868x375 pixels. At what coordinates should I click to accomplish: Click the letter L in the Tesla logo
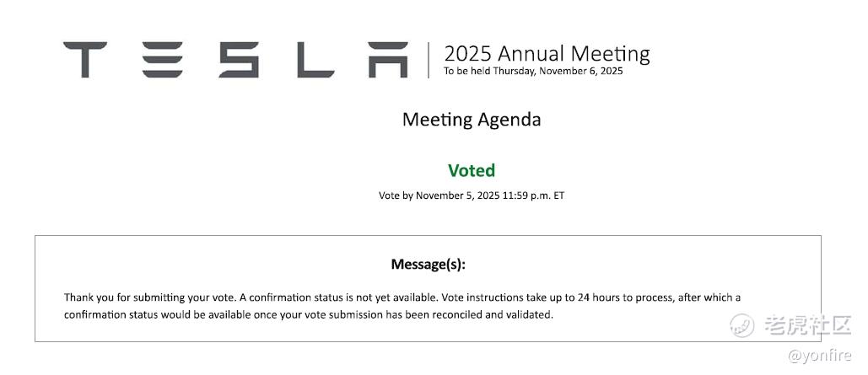pos(315,60)
